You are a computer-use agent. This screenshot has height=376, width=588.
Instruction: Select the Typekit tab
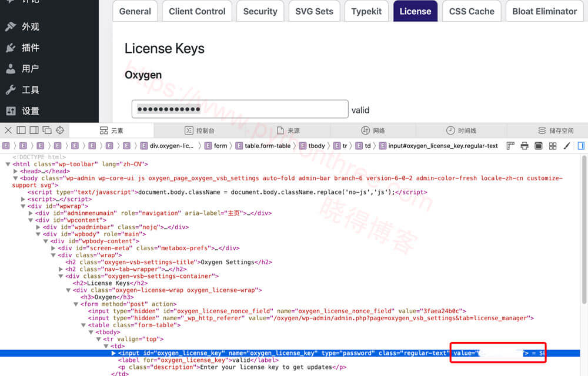tap(366, 11)
